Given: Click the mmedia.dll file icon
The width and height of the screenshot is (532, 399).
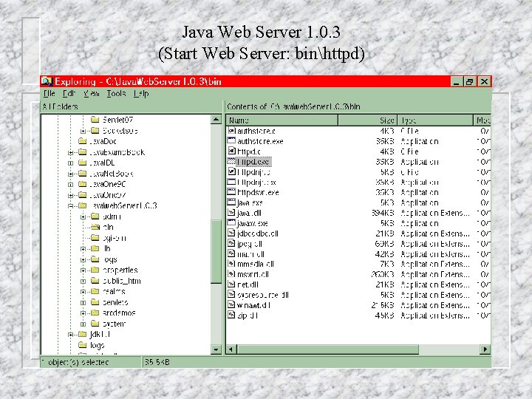Looking at the screenshot, I should click(x=231, y=264).
